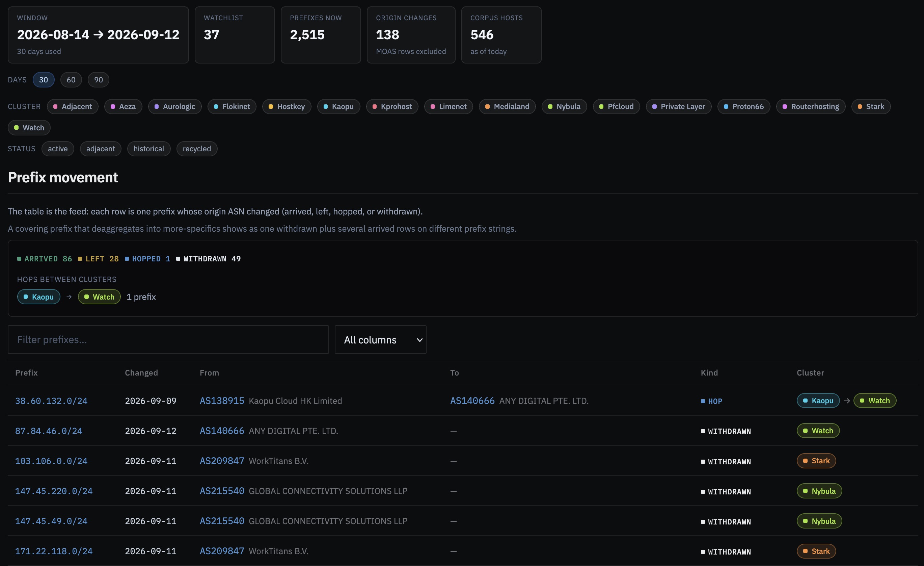Open prefix 171.22.118.0/24 link
The image size is (924, 566).
pos(54,551)
